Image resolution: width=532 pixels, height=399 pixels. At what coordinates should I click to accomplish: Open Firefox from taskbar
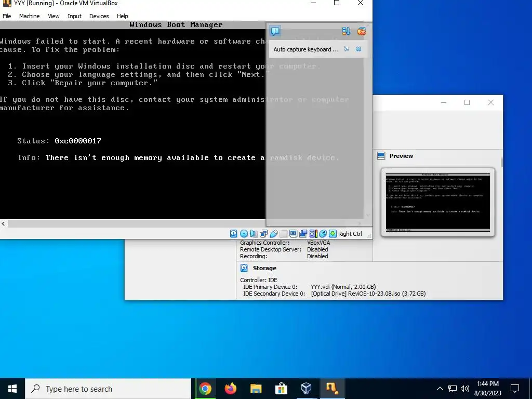coord(230,389)
